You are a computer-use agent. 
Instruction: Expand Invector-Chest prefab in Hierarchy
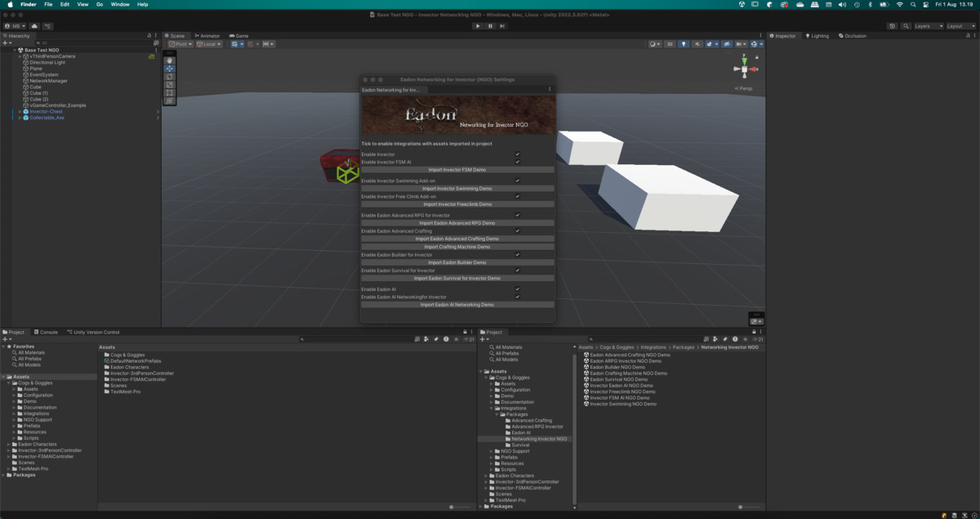[x=20, y=111]
